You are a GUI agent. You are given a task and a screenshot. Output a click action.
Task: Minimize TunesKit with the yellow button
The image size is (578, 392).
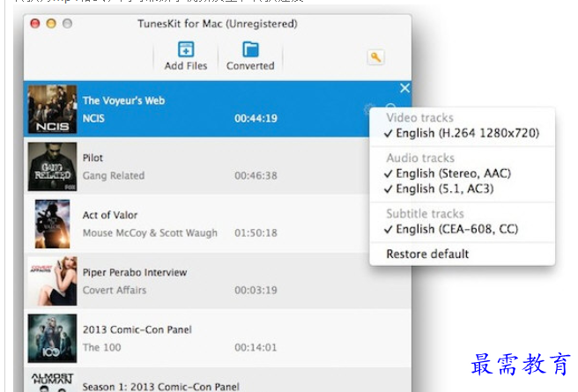[x=51, y=24]
